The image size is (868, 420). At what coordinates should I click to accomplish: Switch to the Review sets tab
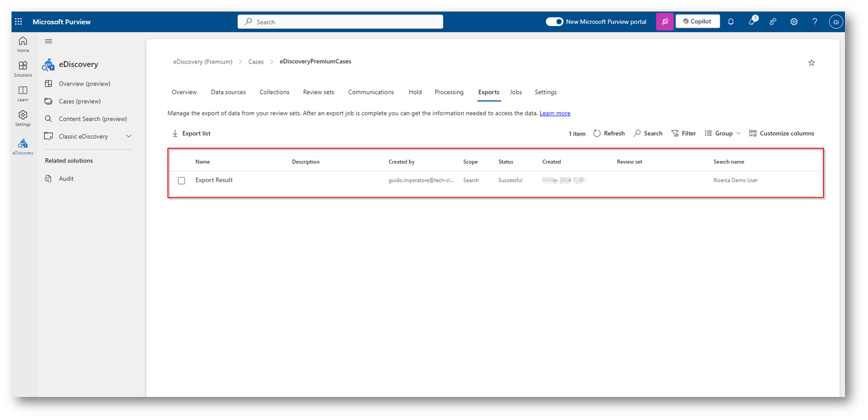318,92
